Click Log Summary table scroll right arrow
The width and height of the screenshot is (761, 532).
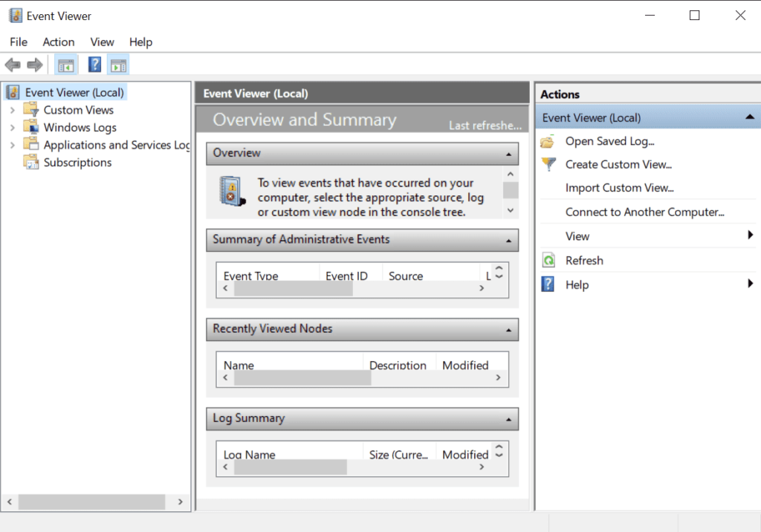coord(482,467)
